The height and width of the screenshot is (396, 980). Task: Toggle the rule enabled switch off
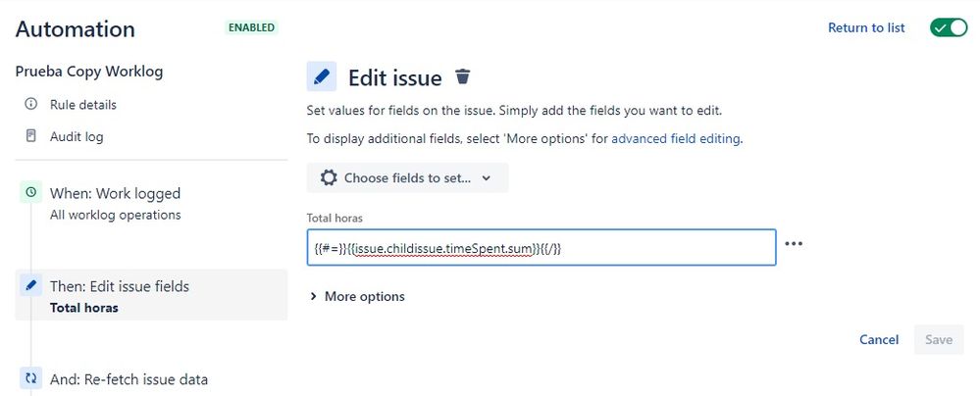949,27
